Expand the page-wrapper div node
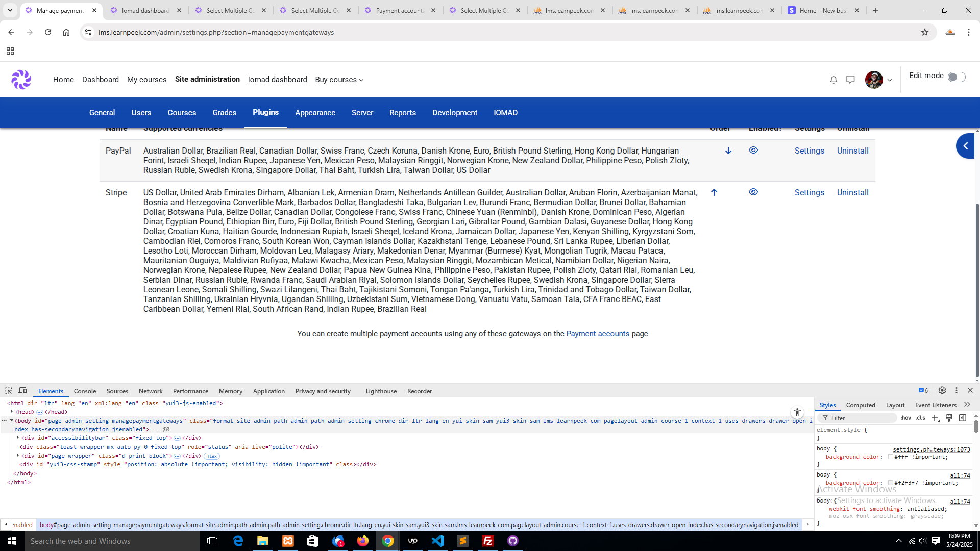Screen dimensions: 980x551 click(x=17, y=455)
